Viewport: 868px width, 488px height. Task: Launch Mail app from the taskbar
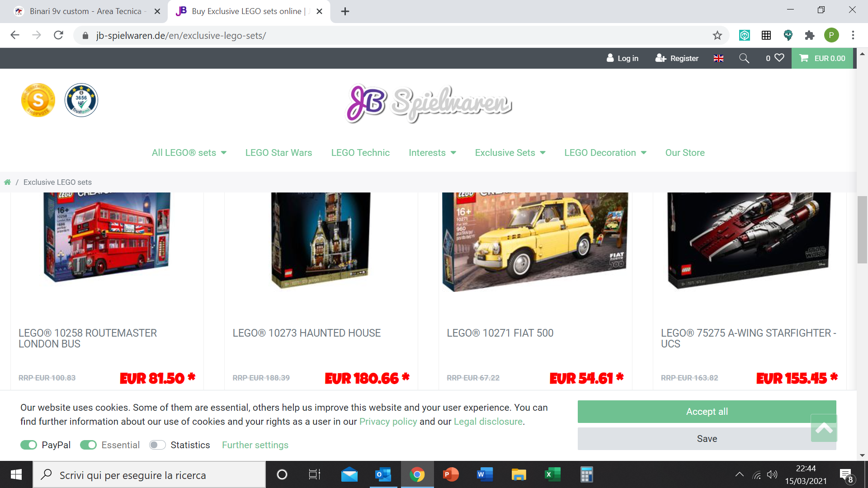pyautogui.click(x=349, y=474)
